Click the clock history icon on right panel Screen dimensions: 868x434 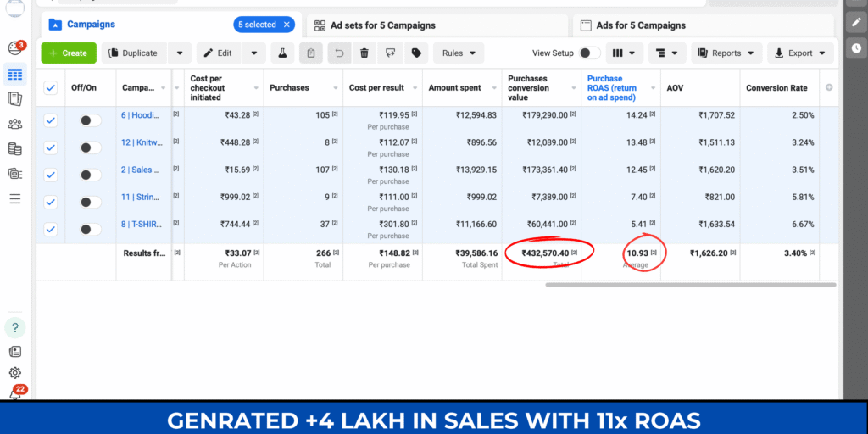856,47
